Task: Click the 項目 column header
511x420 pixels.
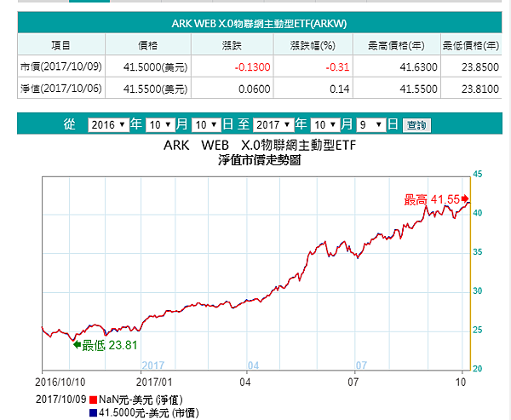Action: pos(61,45)
